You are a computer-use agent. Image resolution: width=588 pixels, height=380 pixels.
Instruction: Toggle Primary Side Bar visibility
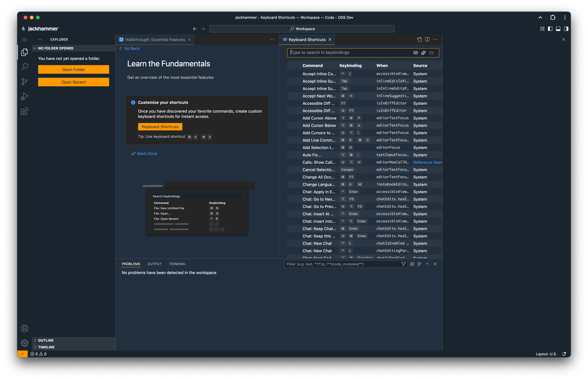pyautogui.click(x=550, y=29)
